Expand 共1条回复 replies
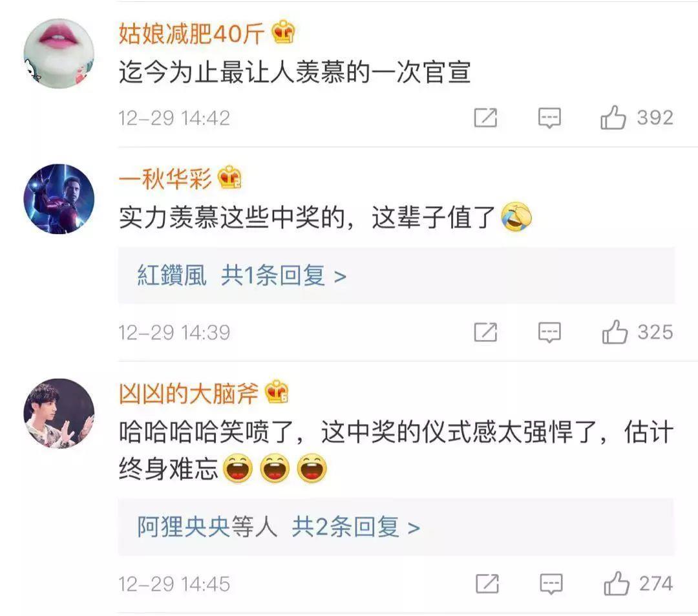698x616 pixels. [284, 275]
